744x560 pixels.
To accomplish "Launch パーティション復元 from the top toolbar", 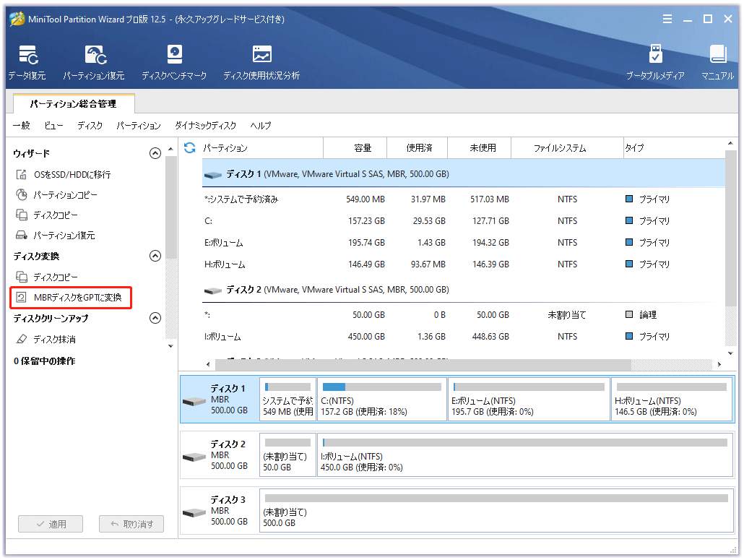I will pyautogui.click(x=98, y=61).
